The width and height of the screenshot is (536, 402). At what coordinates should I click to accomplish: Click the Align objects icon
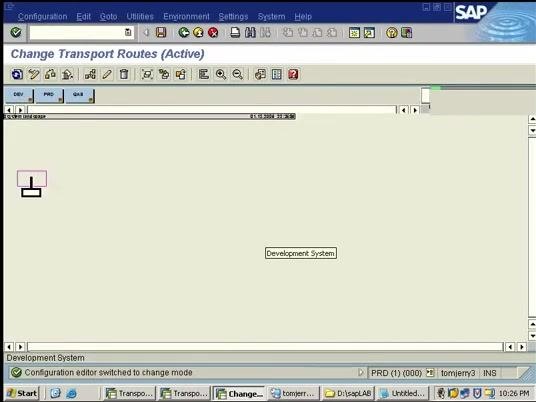(x=204, y=74)
